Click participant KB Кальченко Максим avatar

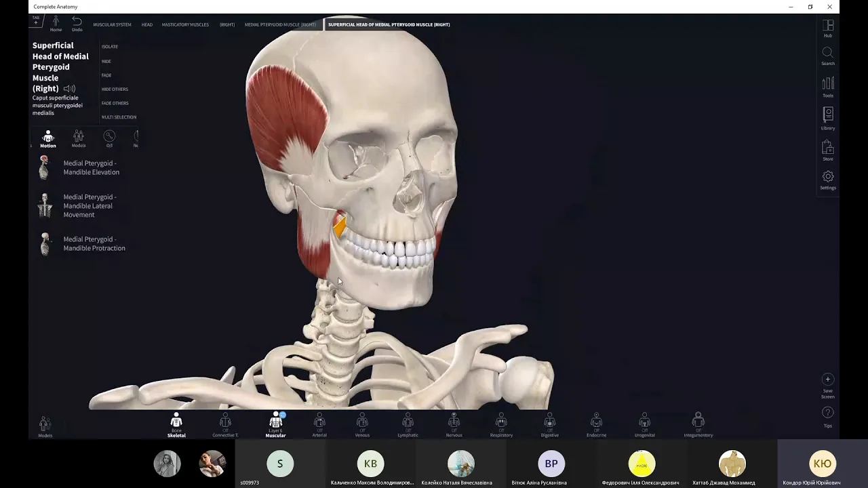[x=370, y=464]
